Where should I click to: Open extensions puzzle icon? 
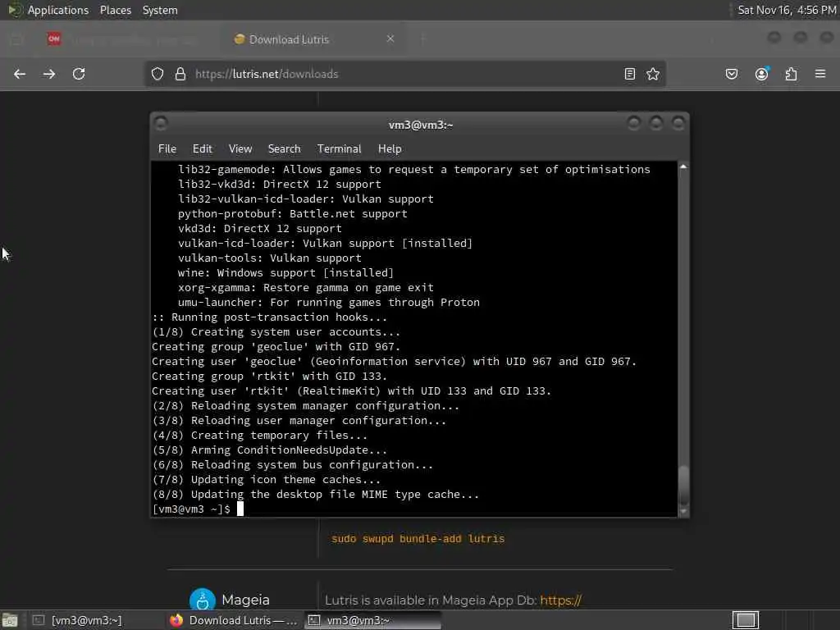[x=792, y=74]
